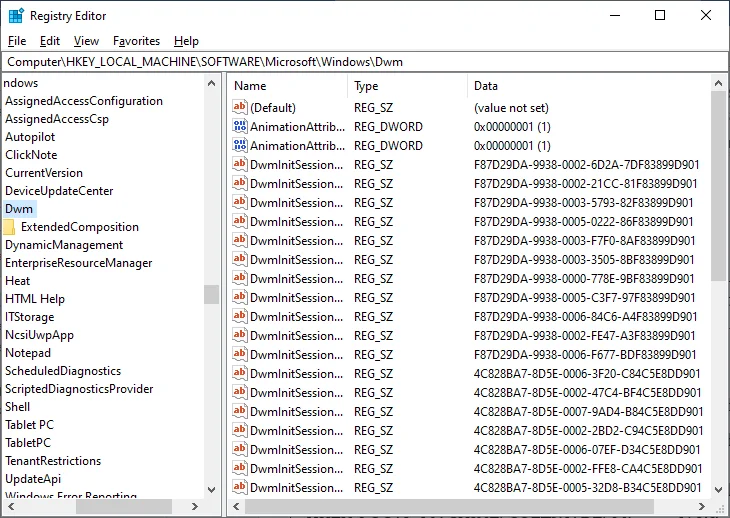The height and width of the screenshot is (518, 730).
Task: Click the icon of value F87D29DA-9938-0002-6D2A-7DF83899D901
Action: 239,164
